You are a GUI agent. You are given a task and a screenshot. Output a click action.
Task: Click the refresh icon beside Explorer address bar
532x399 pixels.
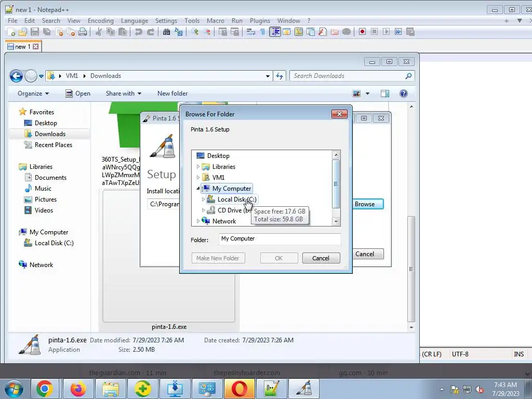click(280, 76)
